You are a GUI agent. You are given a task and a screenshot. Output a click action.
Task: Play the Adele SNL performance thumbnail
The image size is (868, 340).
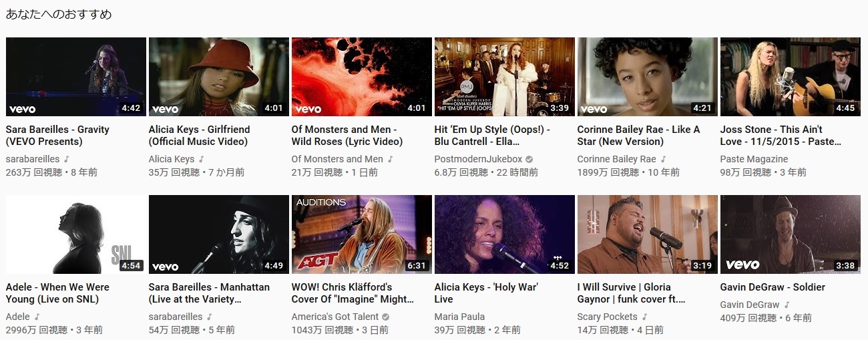point(76,234)
